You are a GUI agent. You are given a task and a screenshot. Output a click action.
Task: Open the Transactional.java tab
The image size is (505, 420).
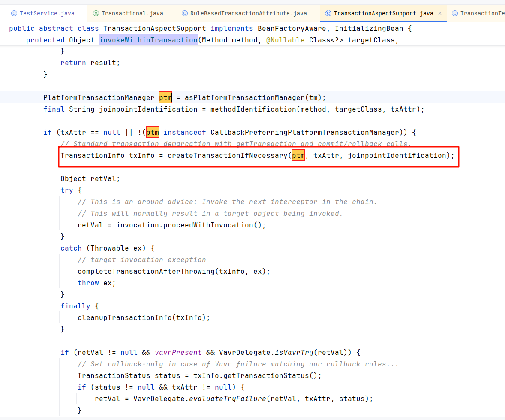128,14
